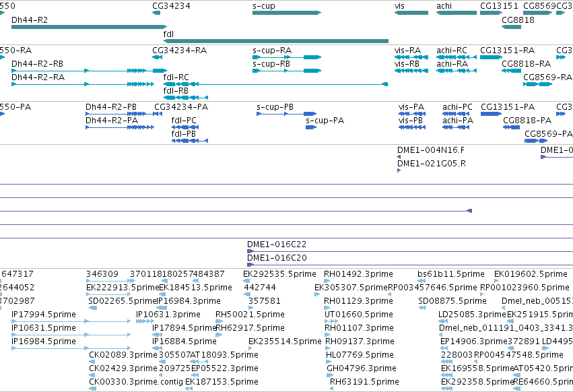Click the achi-RA transcript label
Viewport: 573px width, 392px height.
(x=452, y=63)
